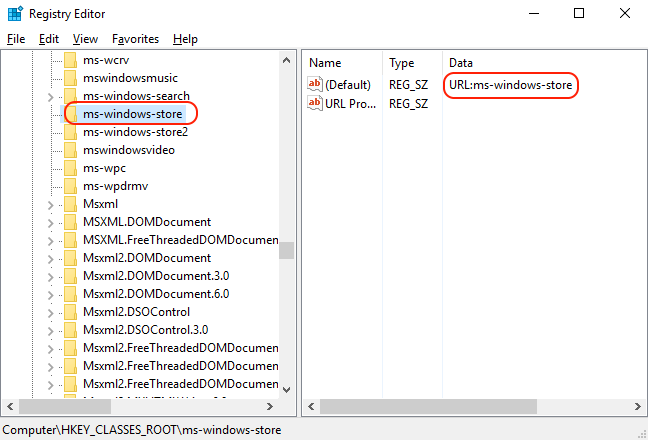
Task: Select the mswindowsvideo key label
Action: [x=129, y=150]
